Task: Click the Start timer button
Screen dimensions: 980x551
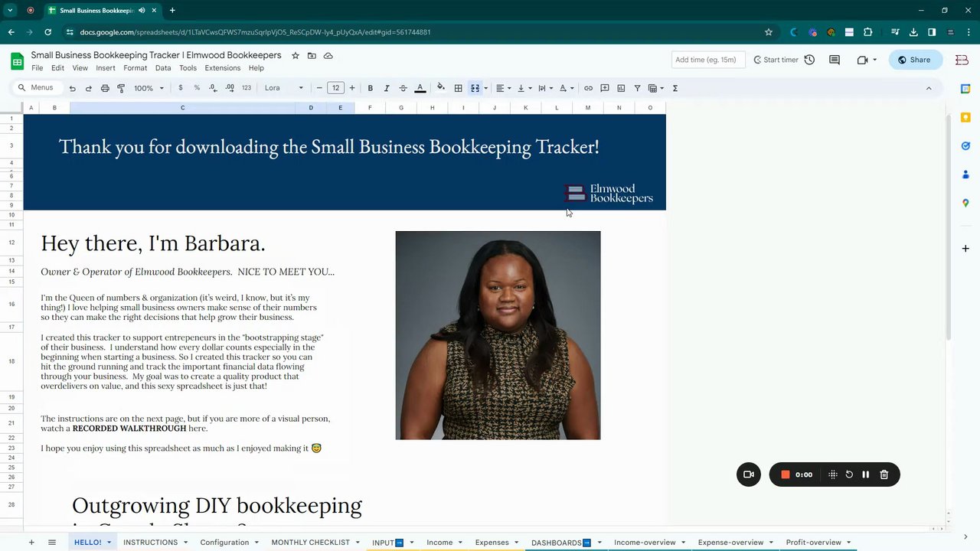Action: click(x=776, y=60)
